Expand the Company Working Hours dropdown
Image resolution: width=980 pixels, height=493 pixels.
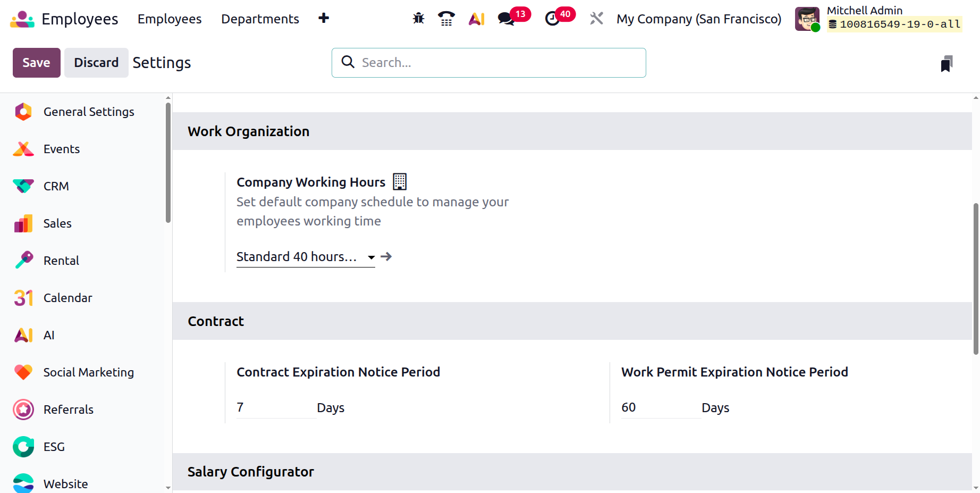click(371, 257)
